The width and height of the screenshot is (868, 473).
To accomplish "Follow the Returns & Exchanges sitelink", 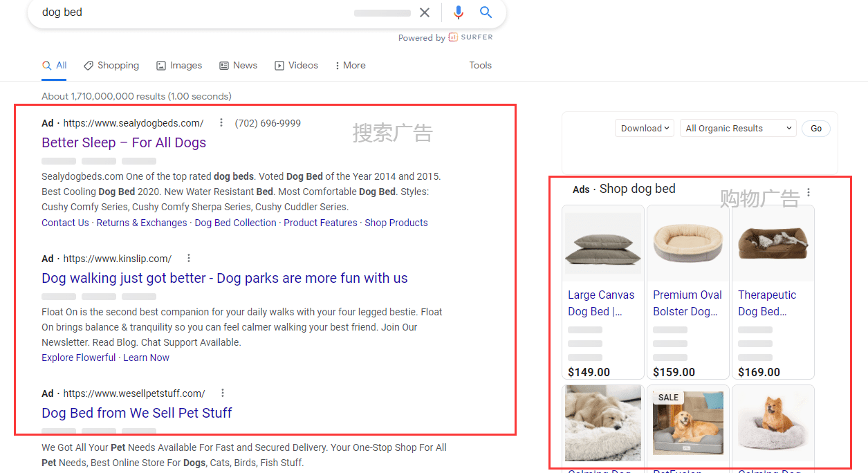I will [142, 223].
